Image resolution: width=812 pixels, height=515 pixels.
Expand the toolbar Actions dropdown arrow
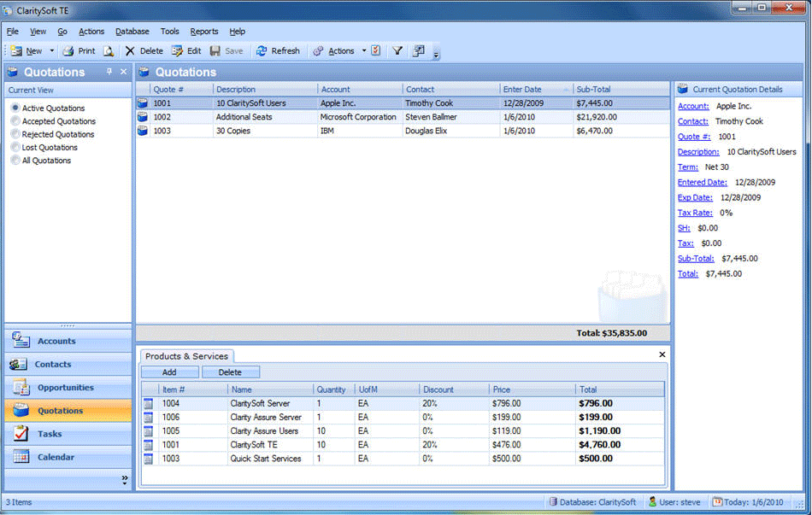[x=364, y=50]
